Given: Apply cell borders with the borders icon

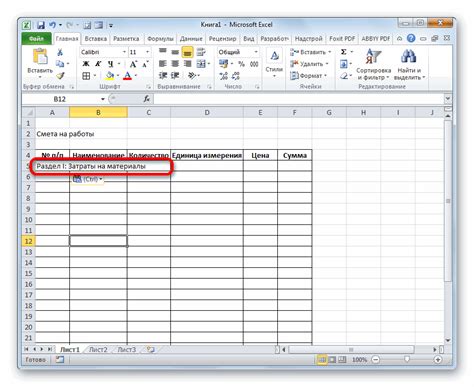Looking at the screenshot, I should [x=86, y=76].
